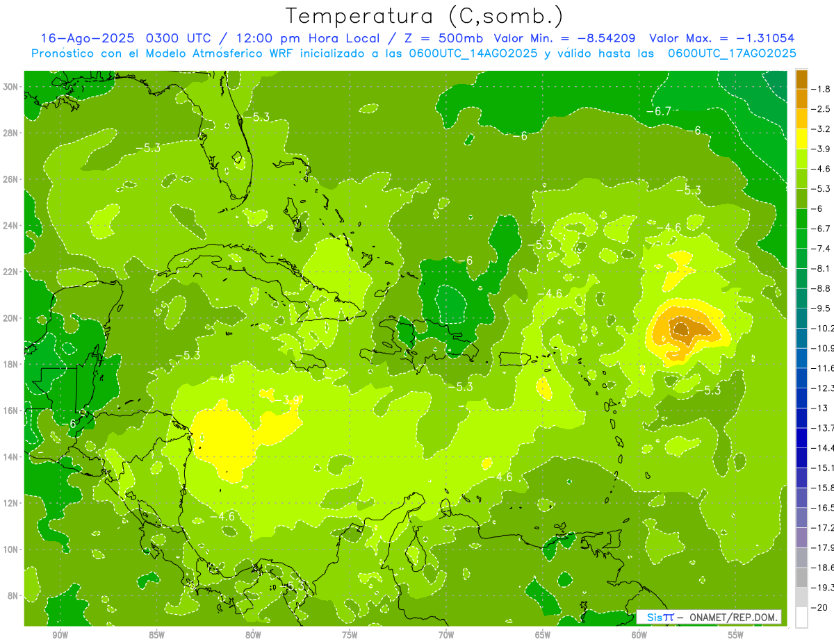Click the "Valor Min. = -8.54209" value
This screenshot has height=644, width=834.
[564, 38]
